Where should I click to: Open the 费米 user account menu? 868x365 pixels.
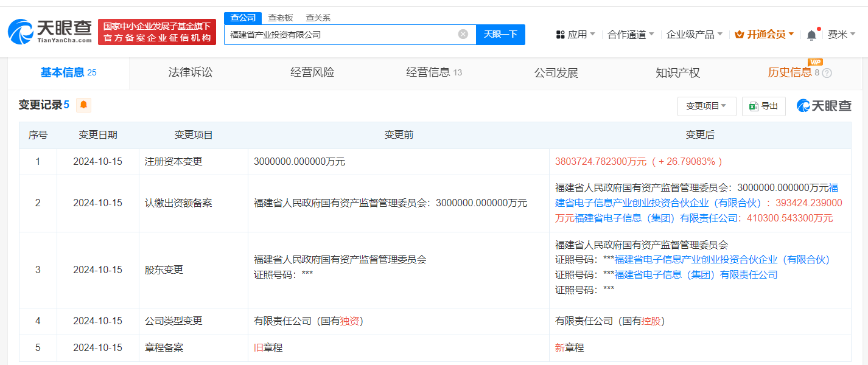coord(841,35)
